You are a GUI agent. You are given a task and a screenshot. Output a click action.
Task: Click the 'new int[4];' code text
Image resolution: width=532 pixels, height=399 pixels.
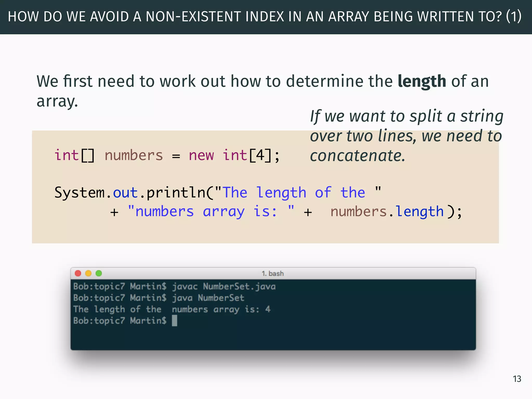coord(234,156)
